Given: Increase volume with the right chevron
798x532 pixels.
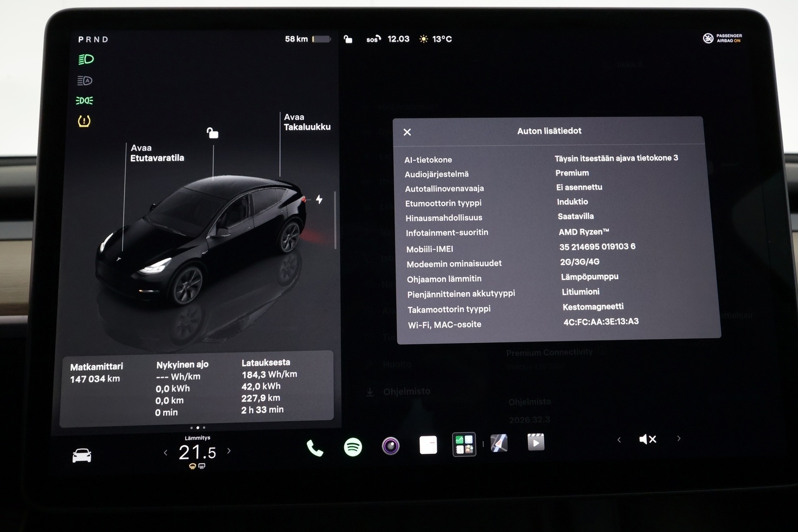Looking at the screenshot, I should (679, 438).
